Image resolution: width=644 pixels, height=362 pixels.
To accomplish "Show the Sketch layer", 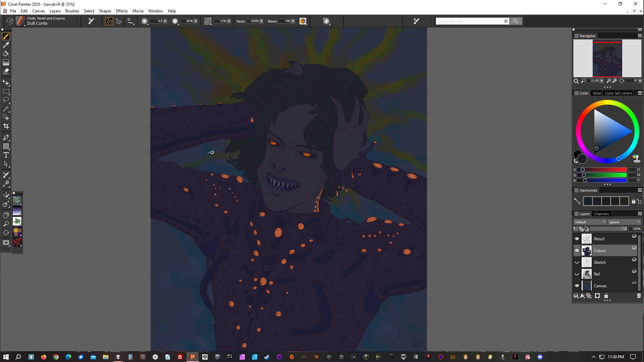I will coord(577,262).
